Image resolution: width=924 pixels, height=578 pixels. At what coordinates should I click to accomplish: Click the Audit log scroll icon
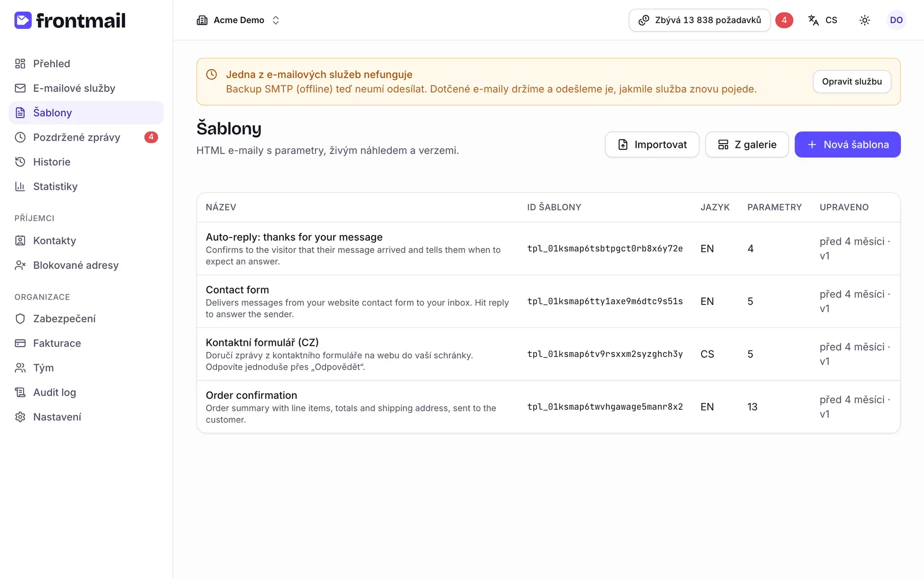pos(20,392)
